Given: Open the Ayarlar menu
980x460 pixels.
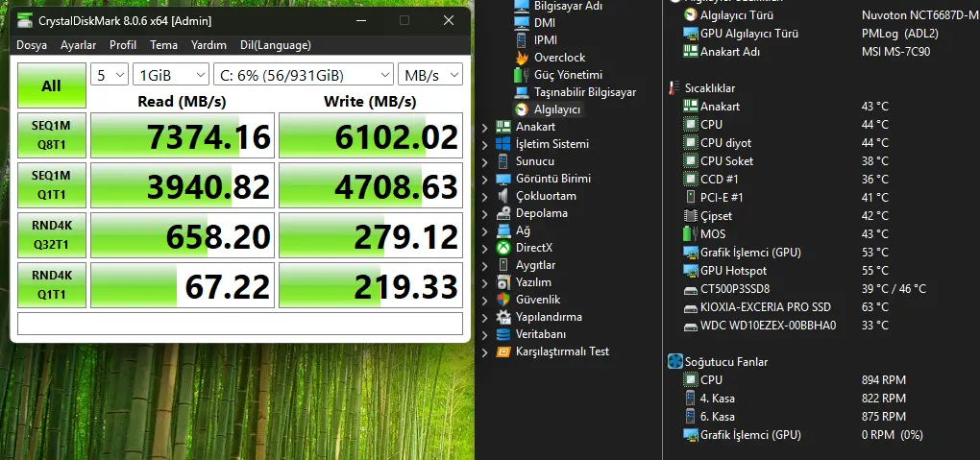Looking at the screenshot, I should 78,45.
